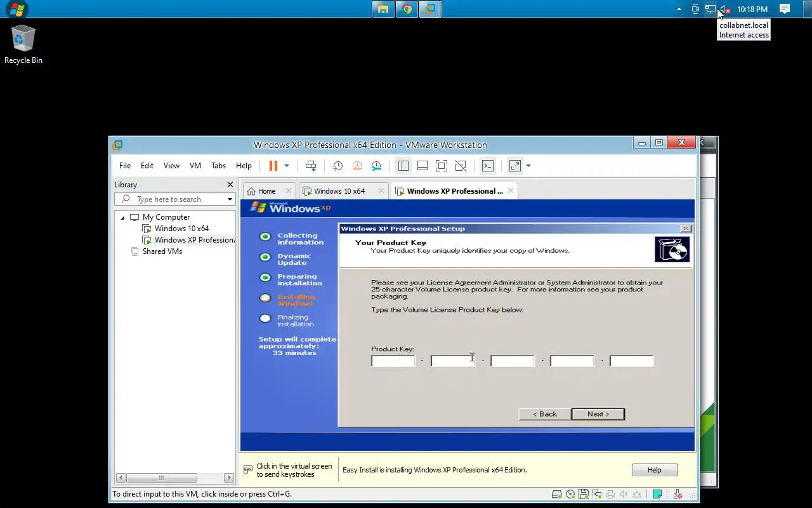The image size is (812, 508).
Task: Revert the VM to its last snapshot
Action: coord(357,166)
